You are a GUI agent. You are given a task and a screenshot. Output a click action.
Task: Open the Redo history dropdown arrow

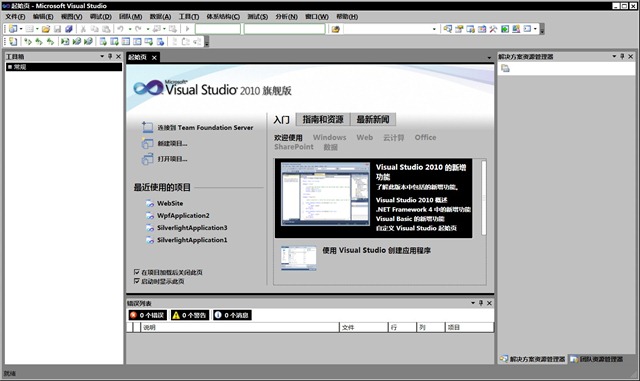click(147, 29)
